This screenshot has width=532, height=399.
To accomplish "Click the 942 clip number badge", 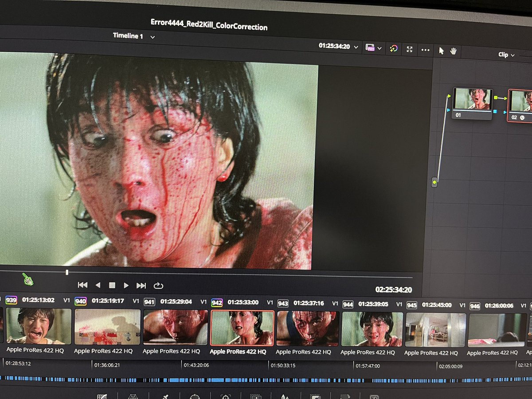I will pos(217,302).
